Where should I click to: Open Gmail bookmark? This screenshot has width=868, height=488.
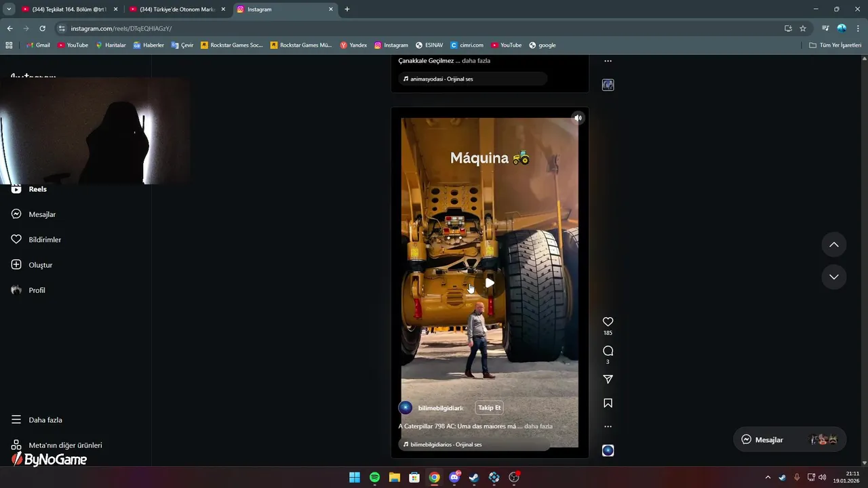click(x=38, y=45)
